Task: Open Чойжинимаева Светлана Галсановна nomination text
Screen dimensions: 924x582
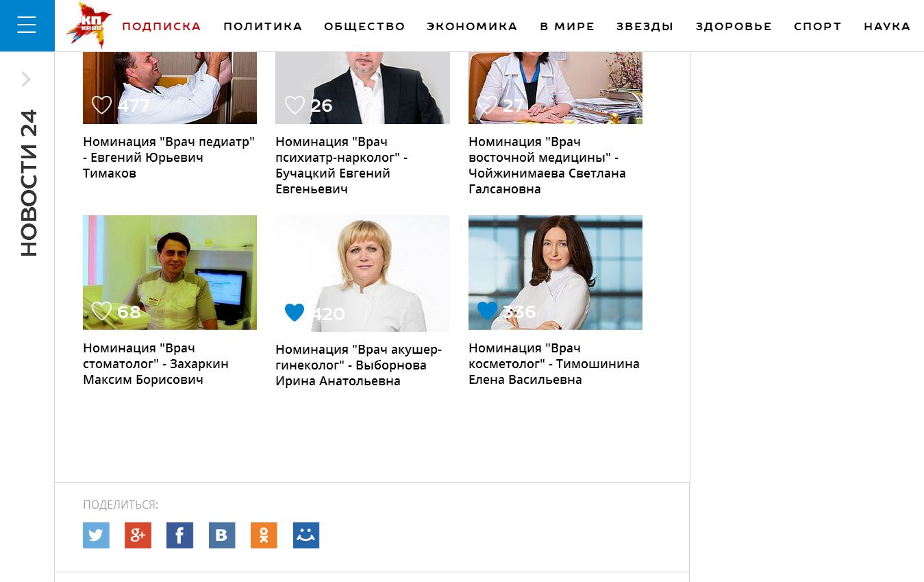Action: click(547, 165)
